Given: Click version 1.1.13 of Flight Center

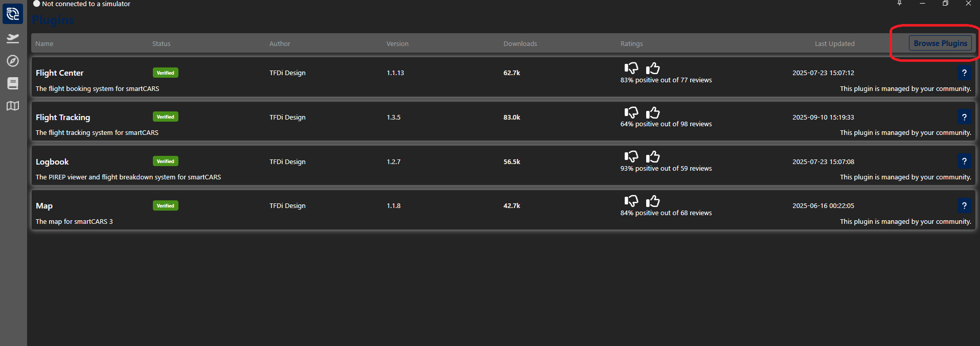Looking at the screenshot, I should [395, 73].
